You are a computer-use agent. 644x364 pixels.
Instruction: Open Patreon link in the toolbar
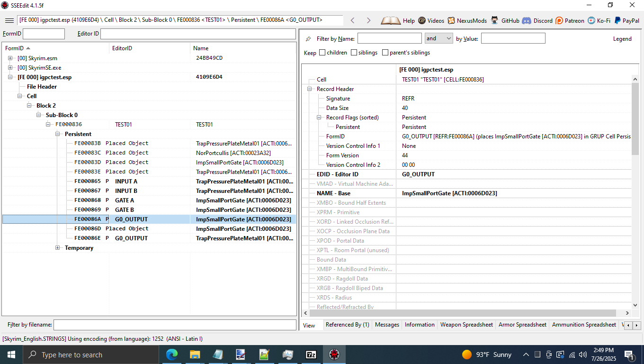click(570, 20)
